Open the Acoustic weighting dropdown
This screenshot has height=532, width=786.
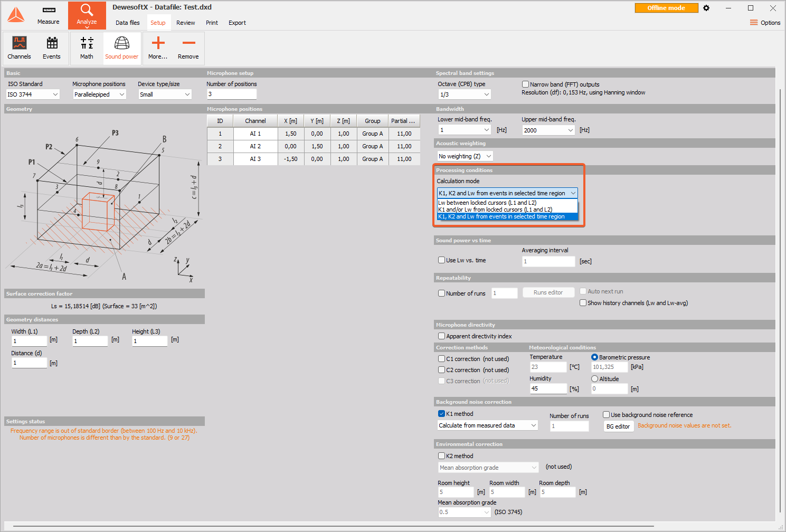point(465,156)
